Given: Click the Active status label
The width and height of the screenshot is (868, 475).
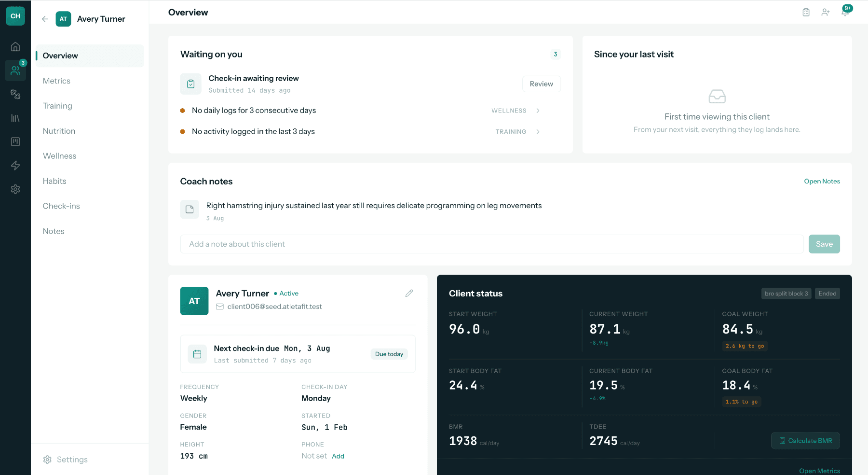Looking at the screenshot, I should (x=289, y=293).
